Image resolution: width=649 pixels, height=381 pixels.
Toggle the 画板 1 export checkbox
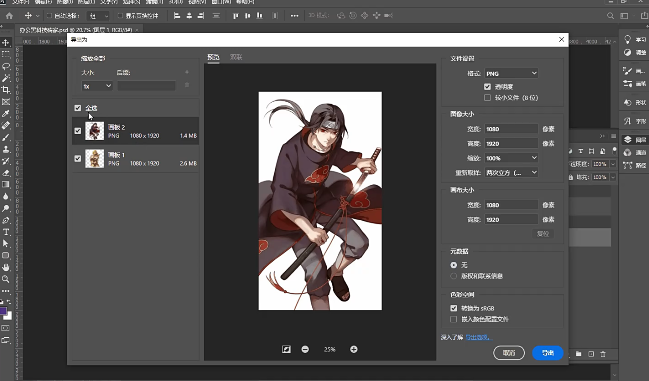[x=78, y=158]
